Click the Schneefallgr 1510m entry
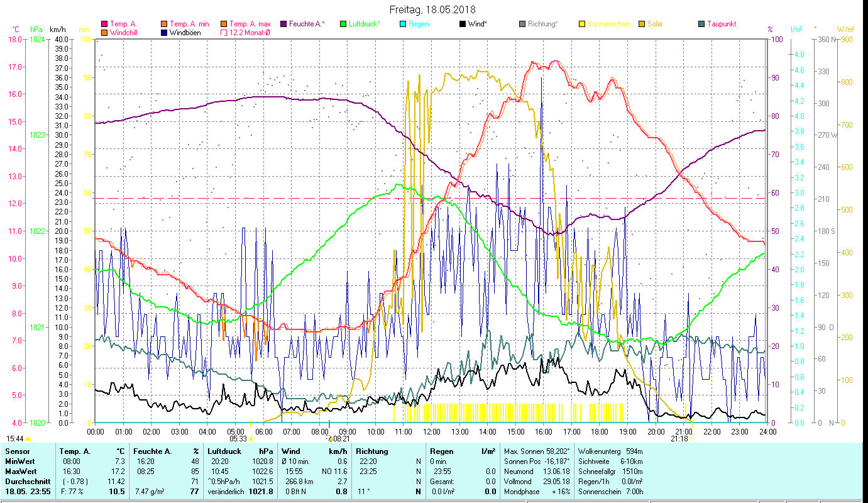The image size is (868, 503). (x=610, y=472)
